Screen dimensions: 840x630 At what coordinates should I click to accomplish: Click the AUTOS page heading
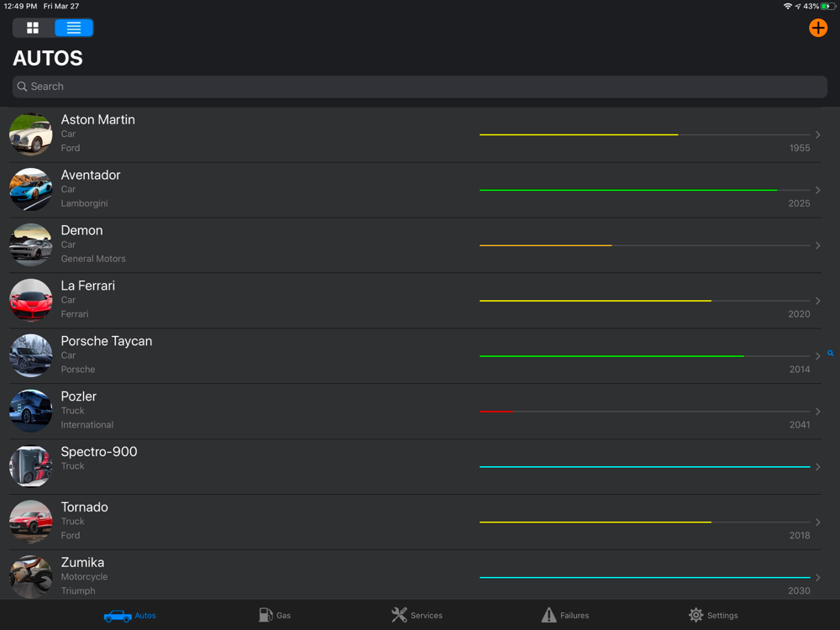(x=48, y=59)
